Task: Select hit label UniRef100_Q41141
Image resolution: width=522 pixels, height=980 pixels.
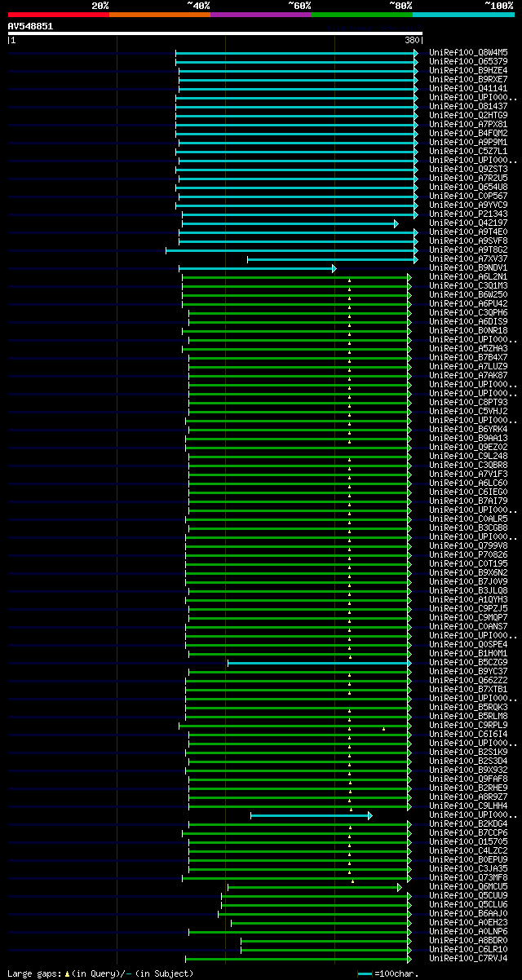Action: 469,88
